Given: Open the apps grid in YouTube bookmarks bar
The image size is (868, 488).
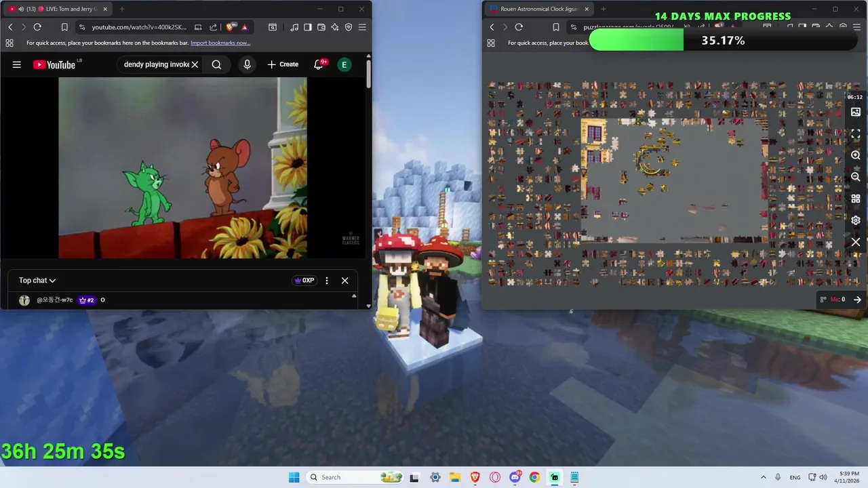Looking at the screenshot, I should click(9, 43).
